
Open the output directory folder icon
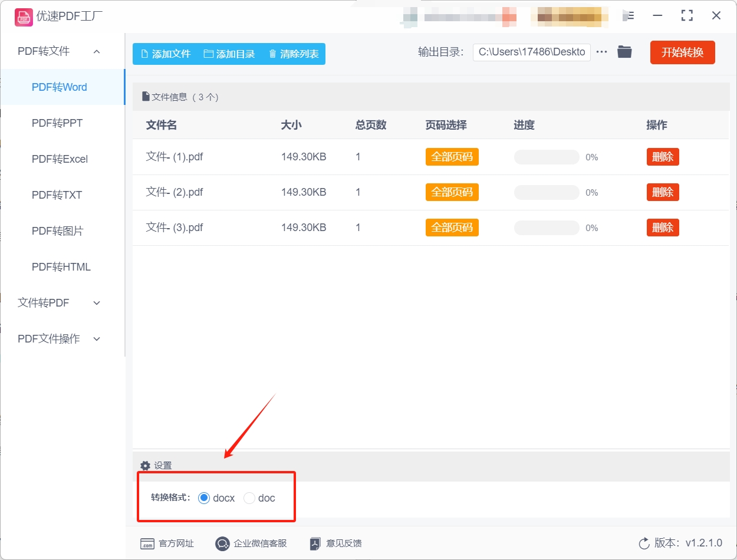point(624,52)
